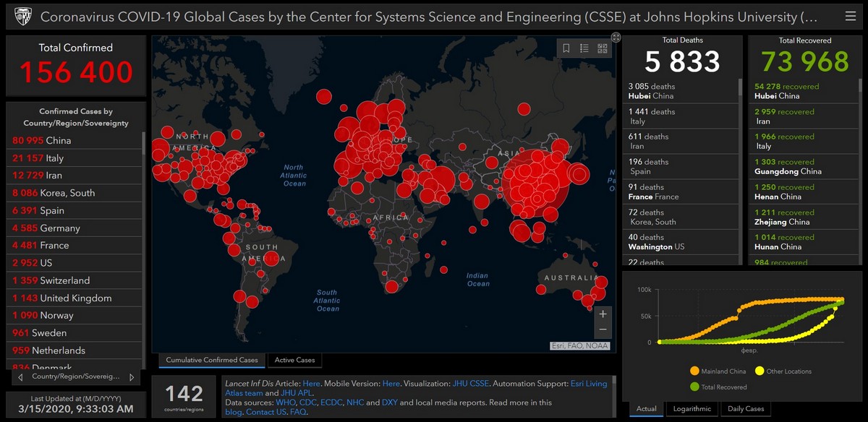Go to previous list with left arrow

(20, 377)
